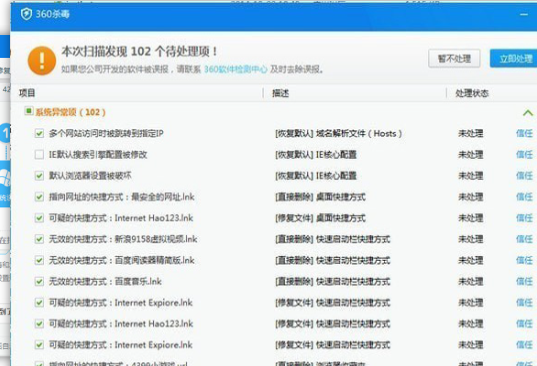Image resolution: width=537 pixels, height=366 pixels.
Task: Click 信任 for 最安全的网址.lnk row
Action: pos(524,197)
